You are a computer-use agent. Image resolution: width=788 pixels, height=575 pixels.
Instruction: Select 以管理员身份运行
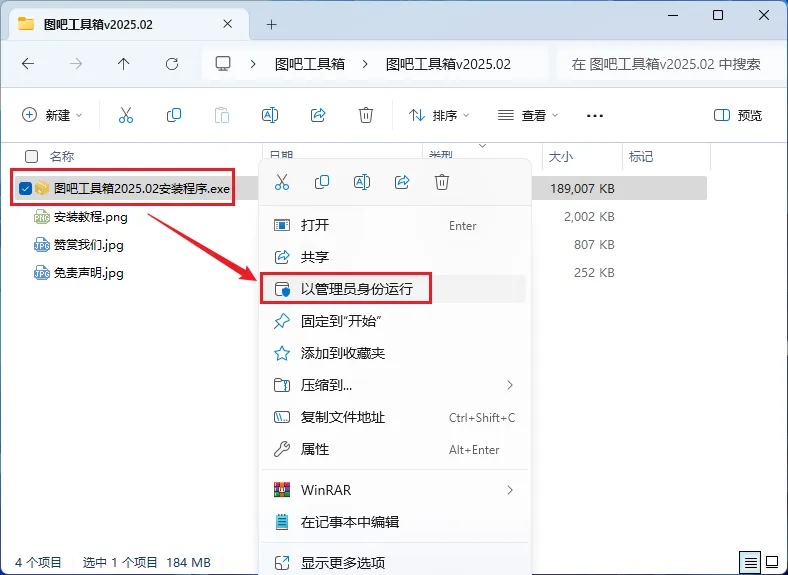(x=394, y=289)
